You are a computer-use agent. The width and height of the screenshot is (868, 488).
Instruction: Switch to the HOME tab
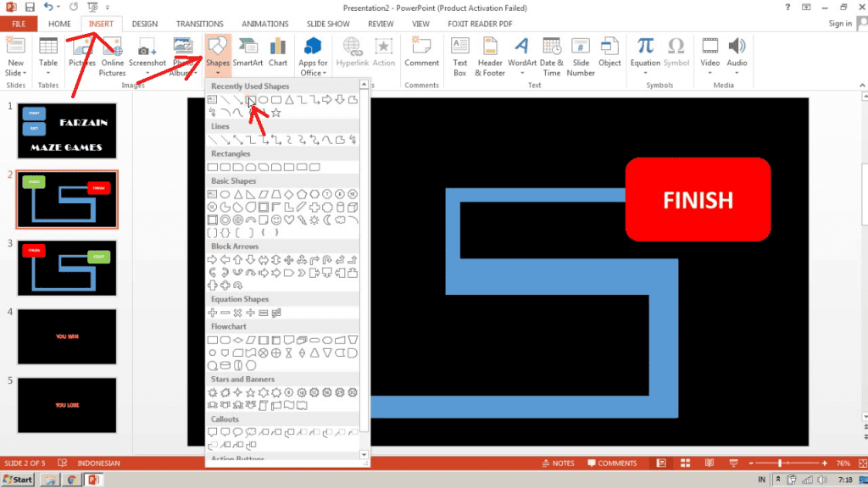[59, 24]
